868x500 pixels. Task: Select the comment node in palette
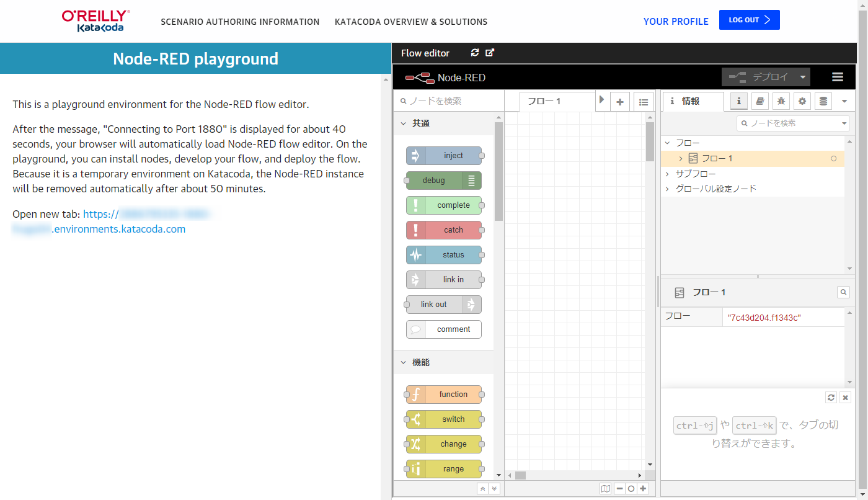[x=444, y=329]
